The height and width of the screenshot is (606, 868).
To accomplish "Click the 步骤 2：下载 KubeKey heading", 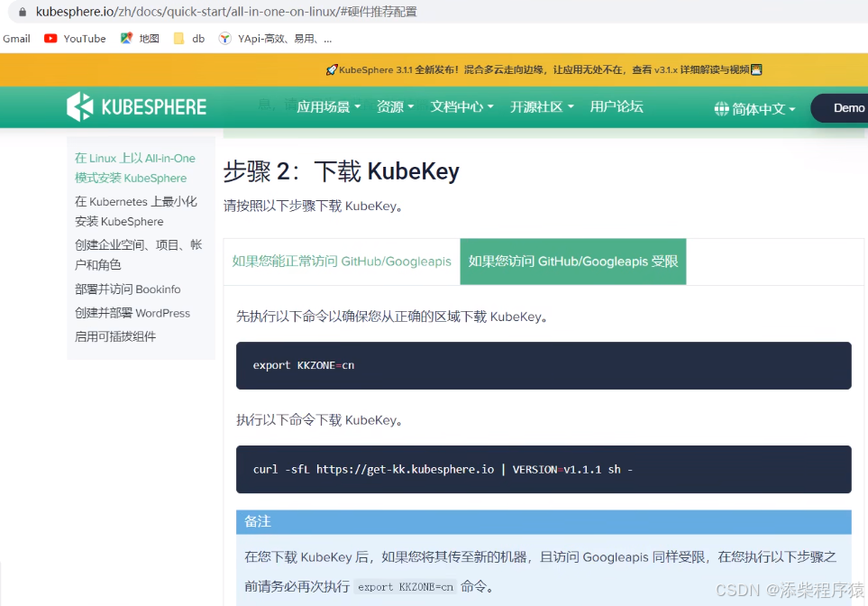I will (341, 171).
